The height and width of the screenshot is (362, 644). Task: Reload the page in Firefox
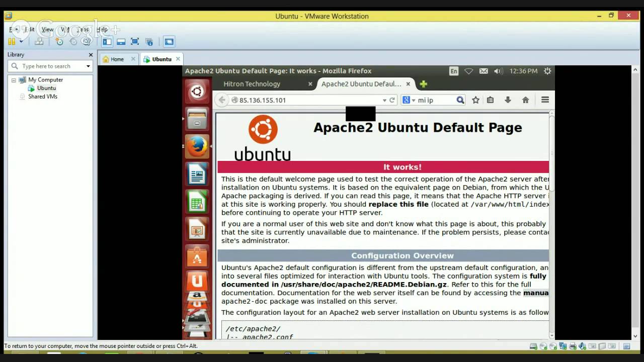pos(392,100)
